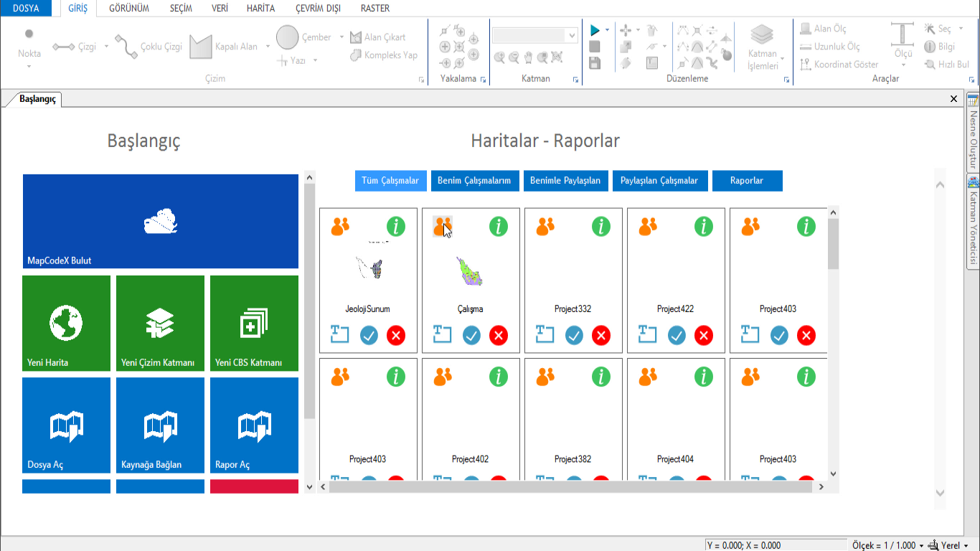
Task: Click the rename text icon on Project422 card
Action: tap(647, 334)
